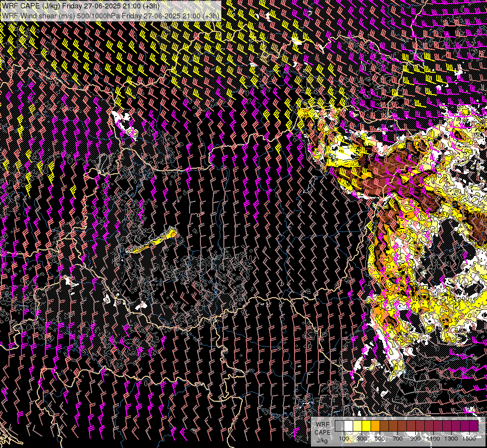The image size is (487, 448).
Task: Select the orange legend swatch
Action: (x=375, y=426)
